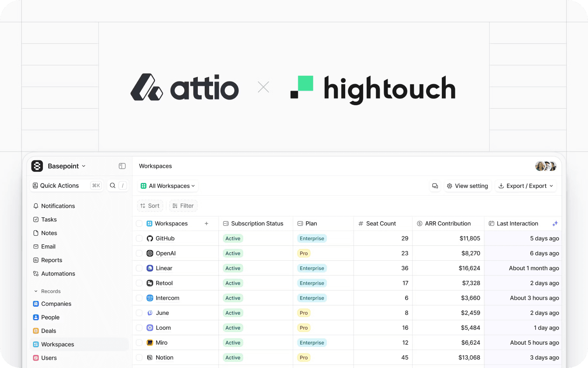Click the Loom logo icon in table
Image resolution: width=588 pixels, height=368 pixels.
(x=150, y=328)
